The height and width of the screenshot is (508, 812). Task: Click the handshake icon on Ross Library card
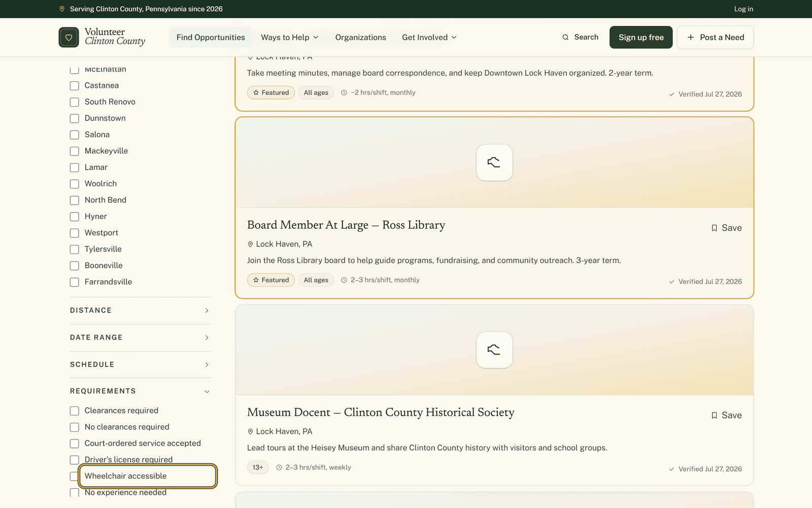[494, 163]
